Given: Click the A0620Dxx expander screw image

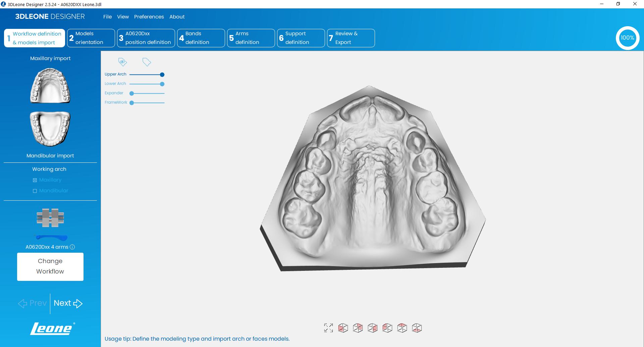Looking at the screenshot, I should pos(50,218).
